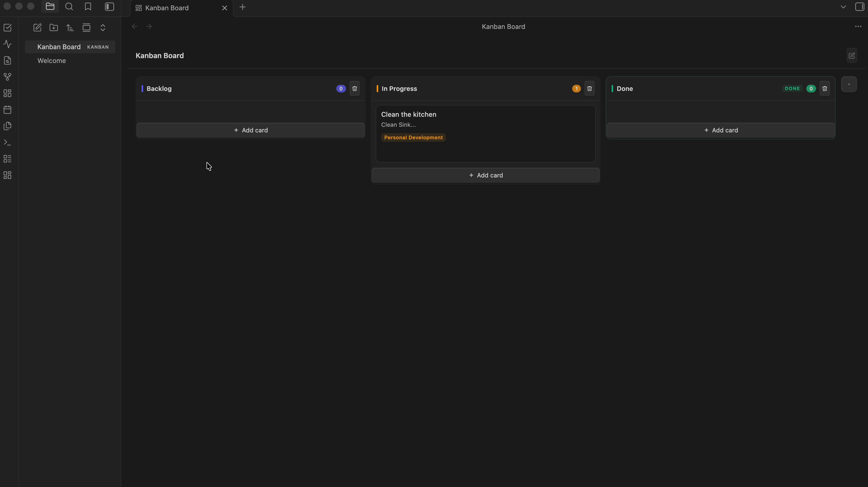Expand or collapse all folders icon

coord(103,28)
